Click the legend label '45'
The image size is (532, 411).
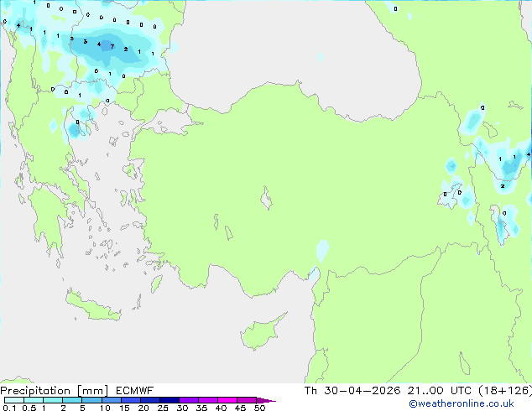click(x=240, y=408)
